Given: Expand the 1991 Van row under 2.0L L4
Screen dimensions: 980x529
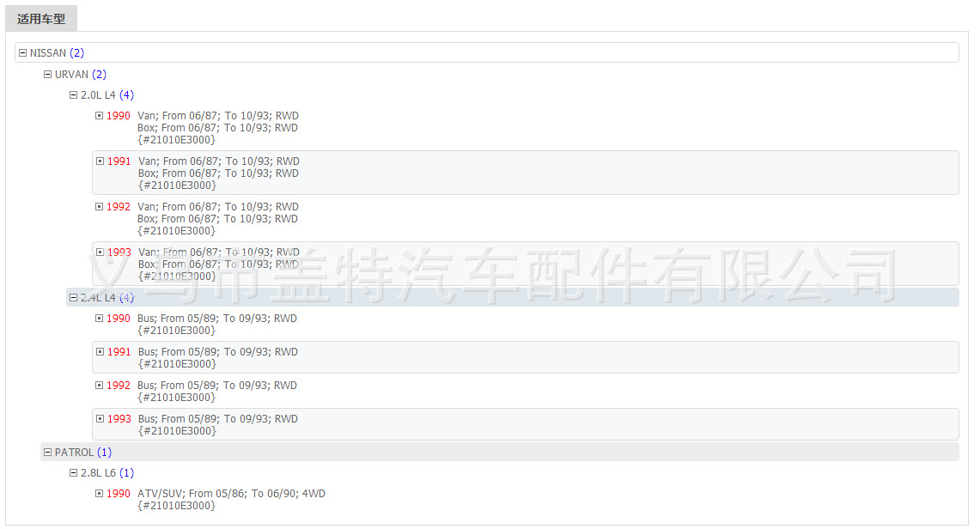Looking at the screenshot, I should (100, 161).
